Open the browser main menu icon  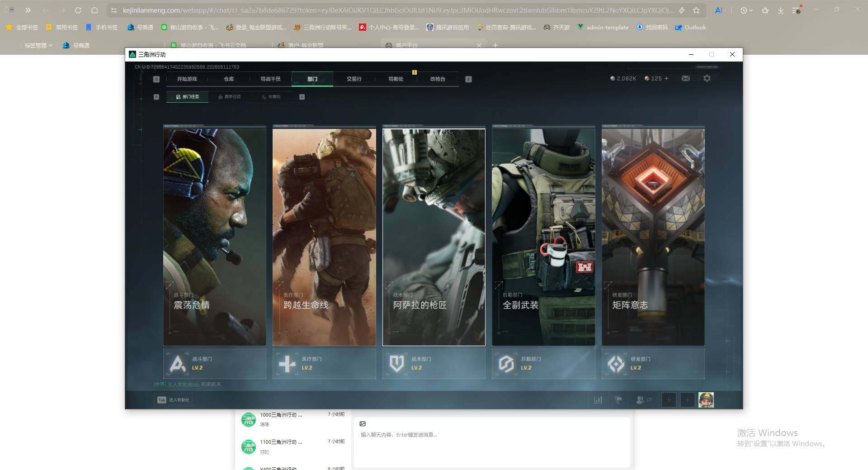pyautogui.click(x=797, y=10)
